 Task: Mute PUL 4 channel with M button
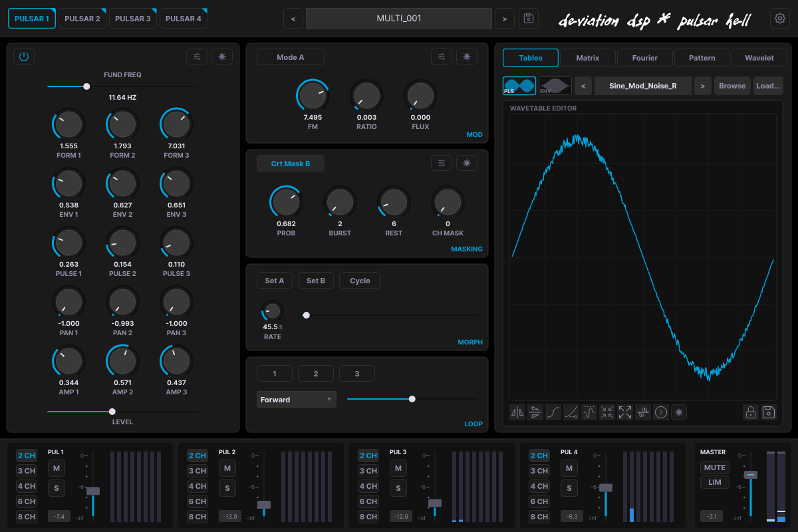click(569, 468)
